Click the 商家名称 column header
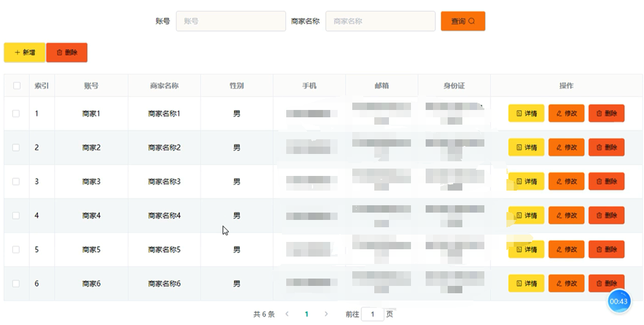644x325 pixels. [165, 86]
